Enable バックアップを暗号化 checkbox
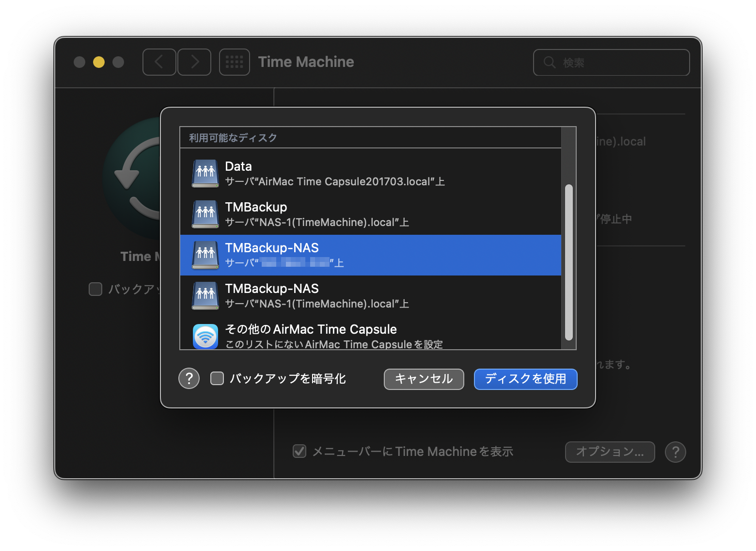The image size is (756, 551). 217,378
